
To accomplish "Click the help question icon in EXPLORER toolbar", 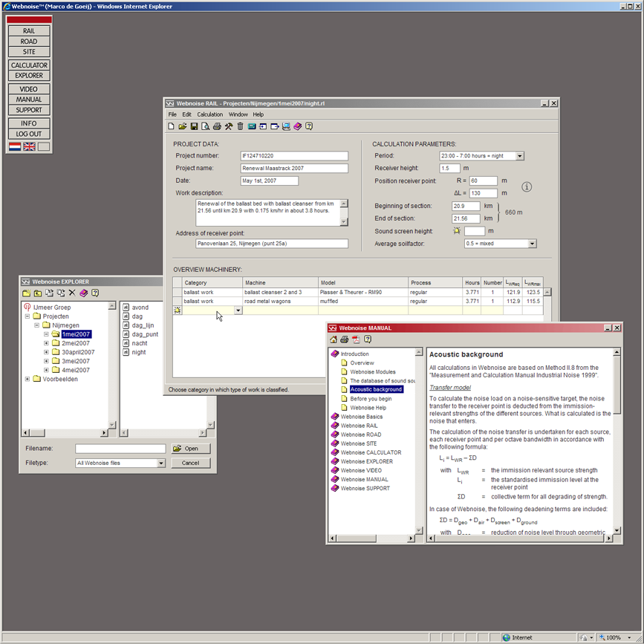I will [95, 293].
